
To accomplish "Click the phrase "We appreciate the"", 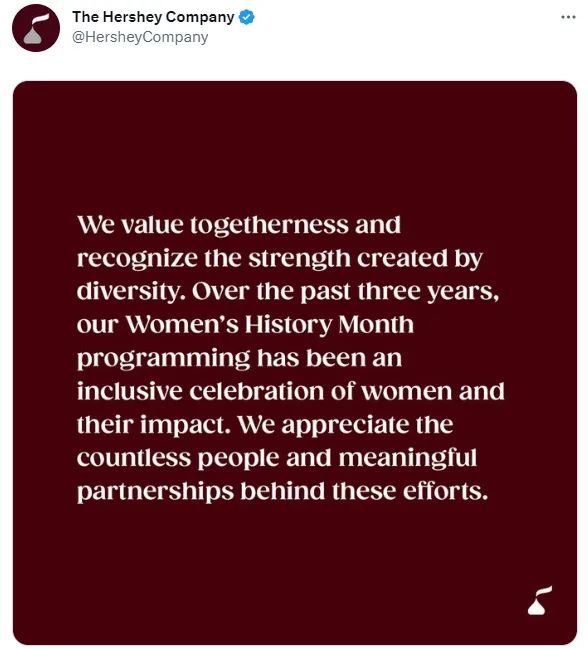I will [x=346, y=425].
